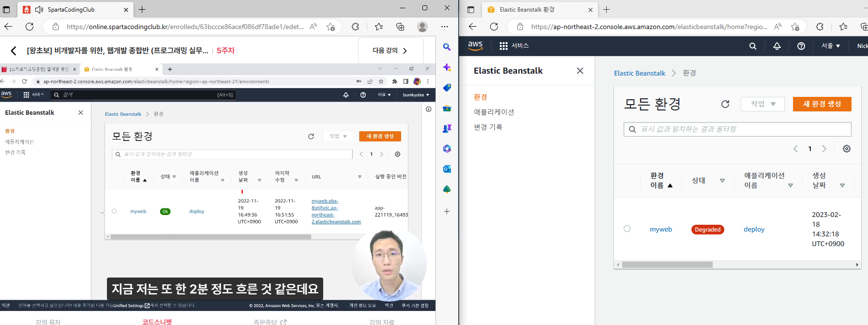The image size is (868, 325).
Task: Open the Edge sidebar tree icon
Action: click(x=447, y=189)
